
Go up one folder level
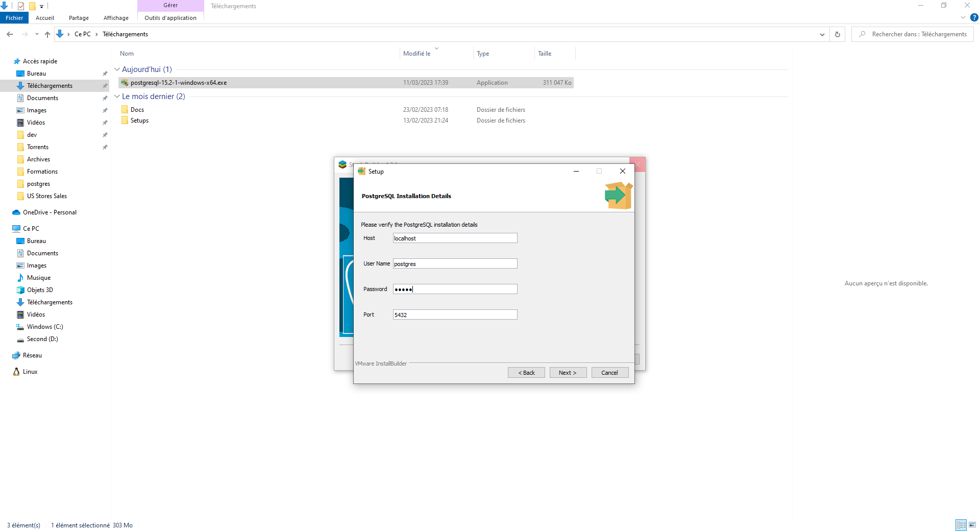47,34
